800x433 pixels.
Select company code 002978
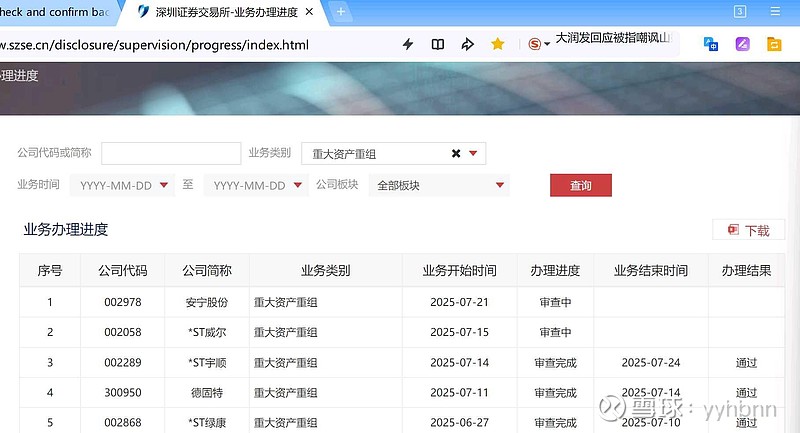click(122, 302)
